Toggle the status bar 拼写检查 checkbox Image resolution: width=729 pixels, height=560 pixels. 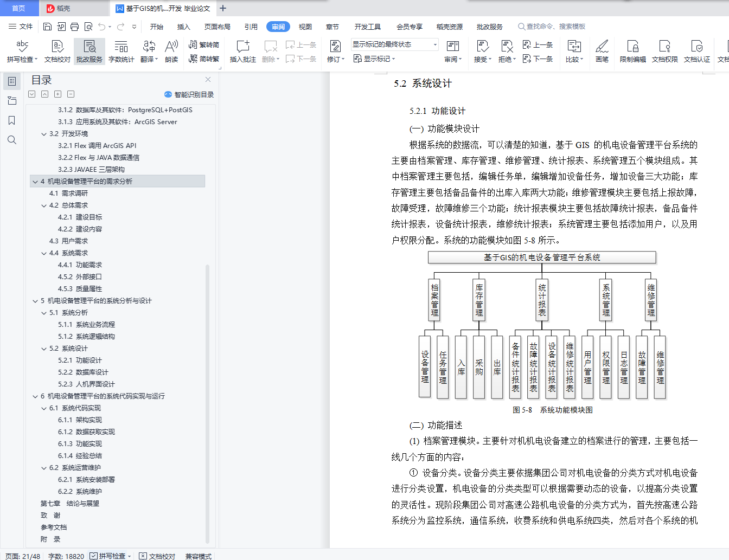tap(93, 556)
